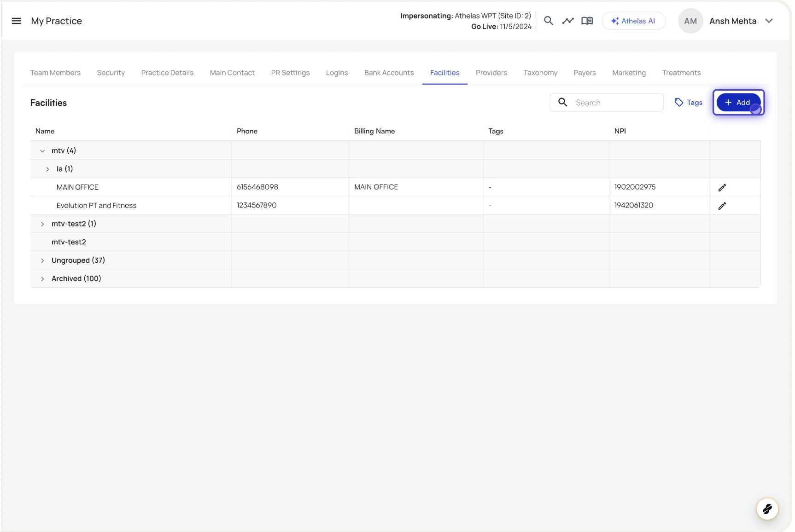795x532 pixels.
Task: Expand the la (1) subgroup
Action: pyautogui.click(x=47, y=169)
